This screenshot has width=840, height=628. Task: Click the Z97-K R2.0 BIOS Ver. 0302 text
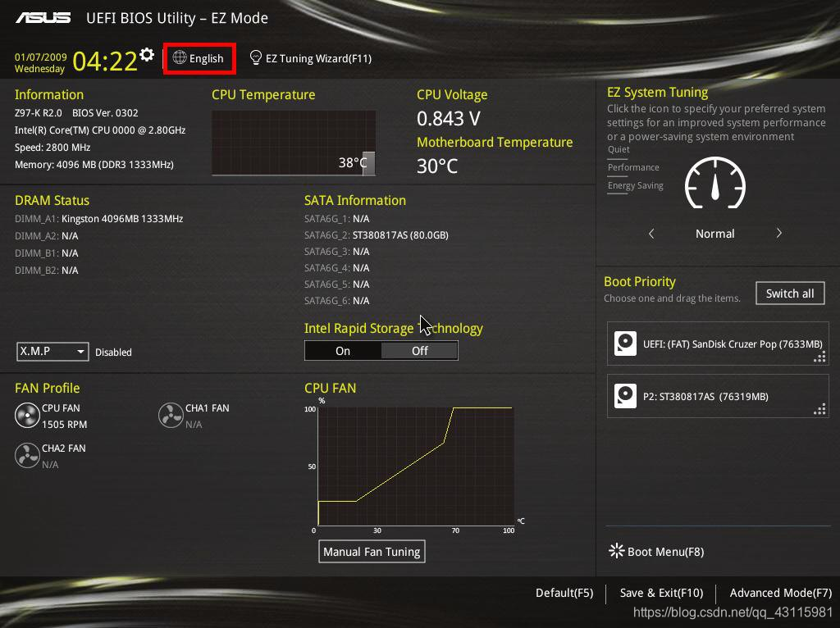pyautogui.click(x=76, y=113)
